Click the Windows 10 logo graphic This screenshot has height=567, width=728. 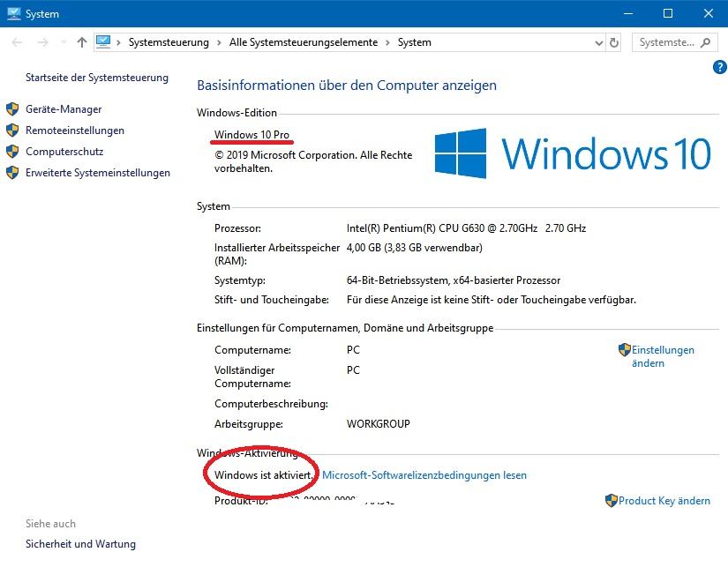point(460,154)
